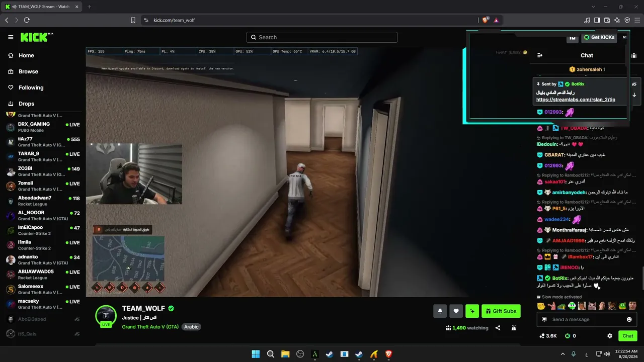Open the emoji picker in chat
Image resolution: width=644 pixels, height=362 pixels.
click(x=629, y=319)
